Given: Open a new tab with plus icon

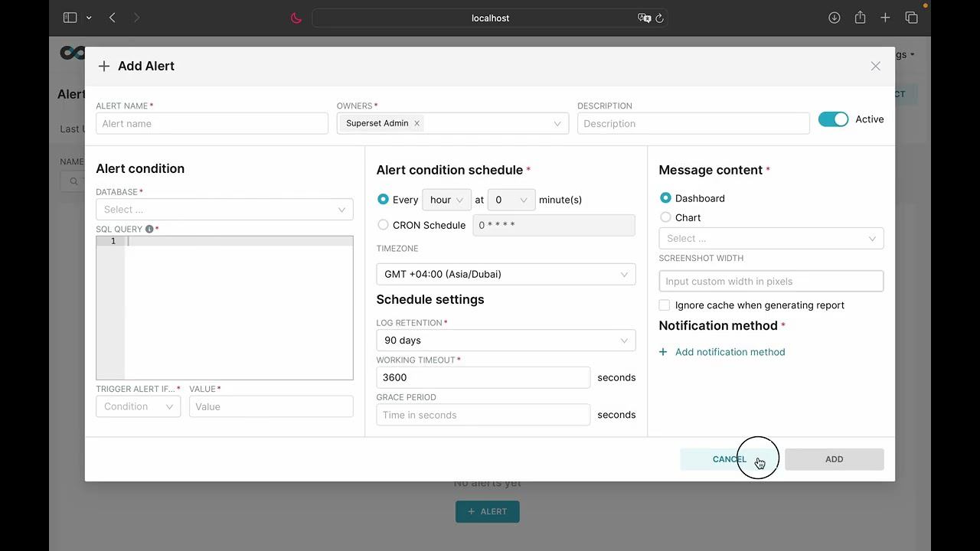Looking at the screenshot, I should 885,18.
